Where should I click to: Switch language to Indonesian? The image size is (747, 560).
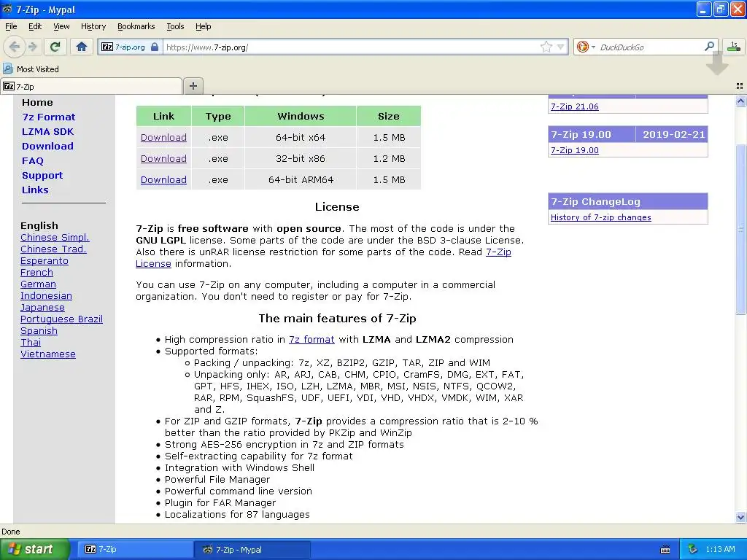pyautogui.click(x=46, y=296)
